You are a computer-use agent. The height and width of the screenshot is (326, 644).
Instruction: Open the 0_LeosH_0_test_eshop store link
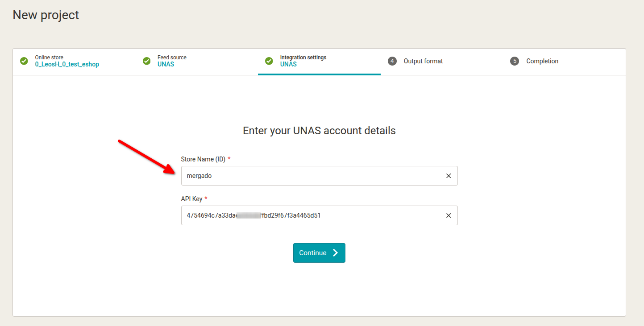click(x=67, y=64)
